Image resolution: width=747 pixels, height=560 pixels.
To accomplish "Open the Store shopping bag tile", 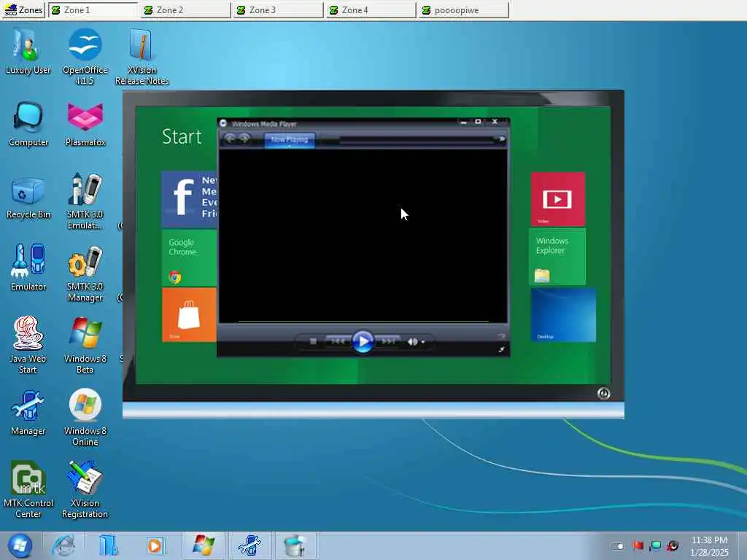I will [x=190, y=315].
